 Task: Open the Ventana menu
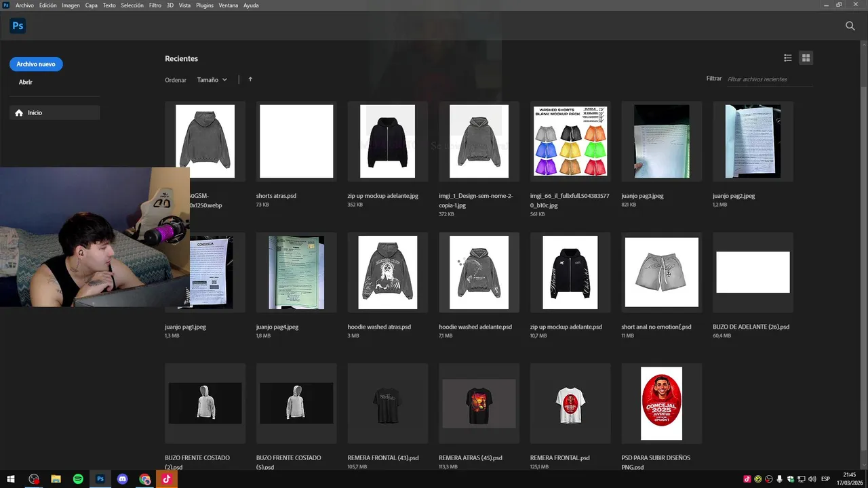(229, 5)
